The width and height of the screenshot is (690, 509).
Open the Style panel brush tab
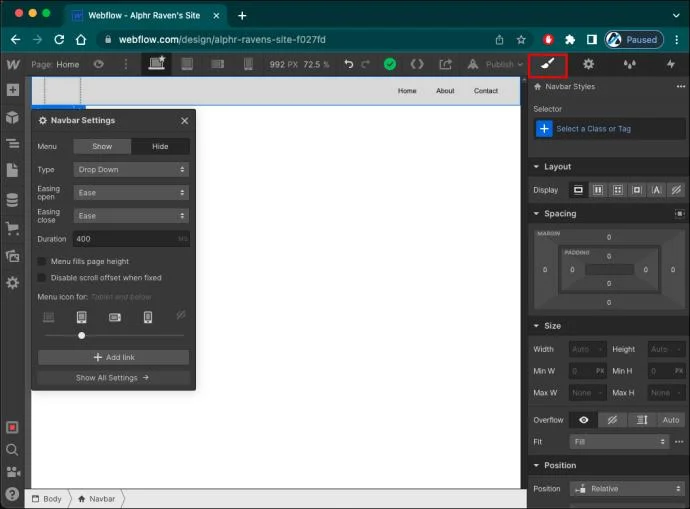(x=547, y=65)
